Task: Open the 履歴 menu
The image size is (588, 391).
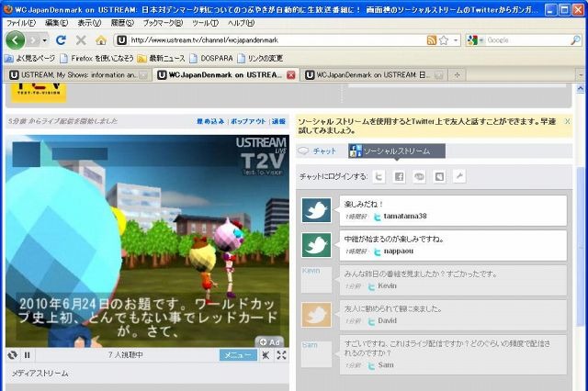Action: [122, 23]
